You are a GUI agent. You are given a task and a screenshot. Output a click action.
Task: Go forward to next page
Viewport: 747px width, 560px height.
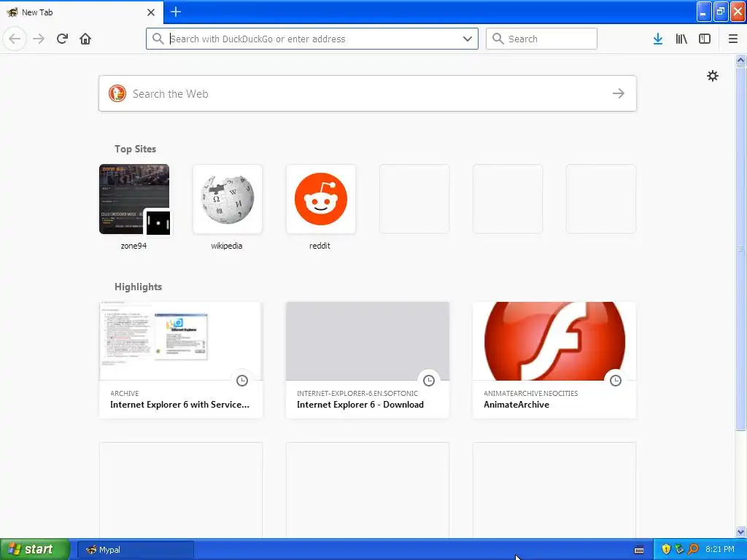pyautogui.click(x=39, y=39)
